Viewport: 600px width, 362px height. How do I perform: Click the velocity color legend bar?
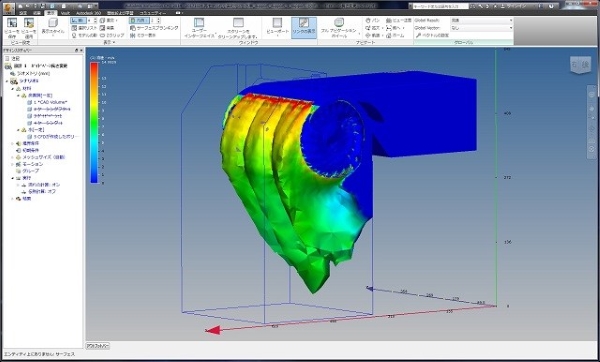pos(94,122)
